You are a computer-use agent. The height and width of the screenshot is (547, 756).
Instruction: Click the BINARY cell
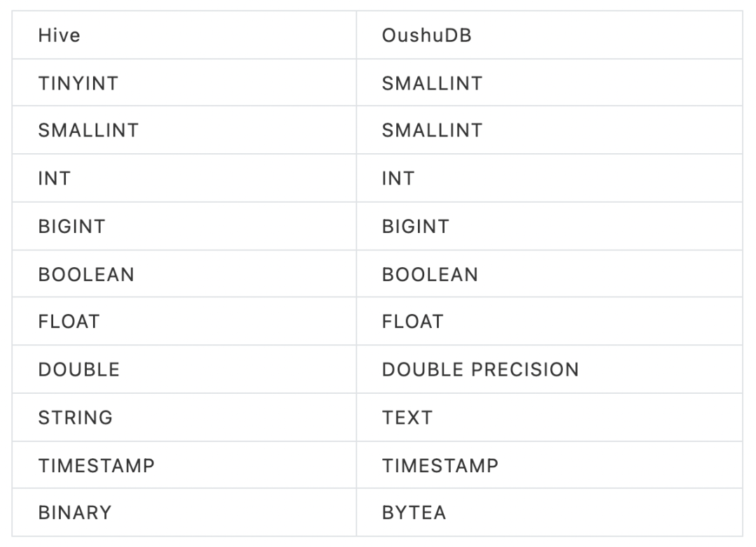tap(75, 513)
